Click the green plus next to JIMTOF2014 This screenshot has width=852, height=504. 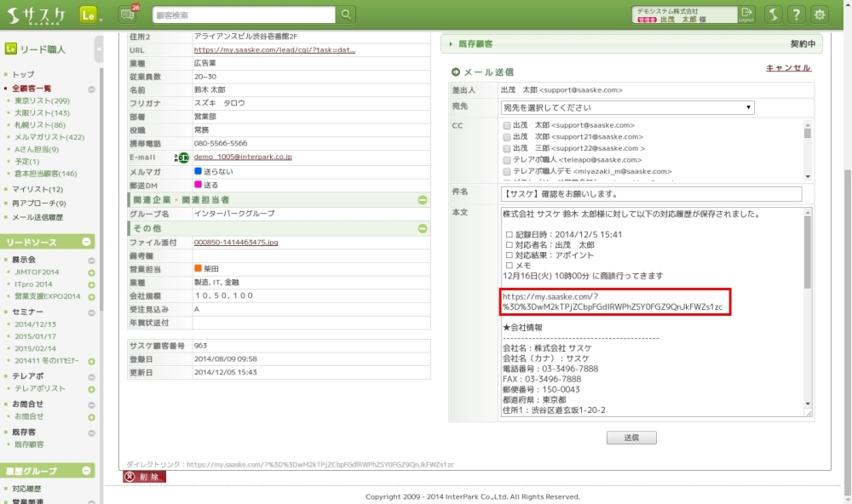[x=91, y=272]
